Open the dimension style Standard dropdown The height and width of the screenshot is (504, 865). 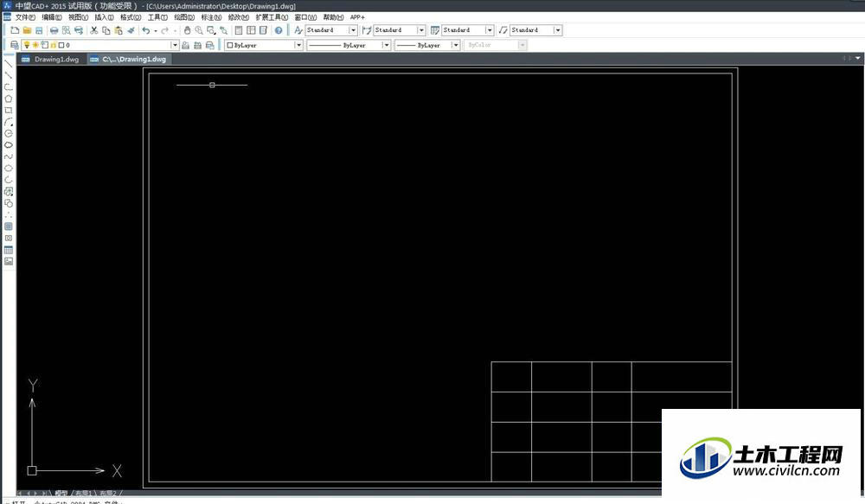(x=421, y=30)
